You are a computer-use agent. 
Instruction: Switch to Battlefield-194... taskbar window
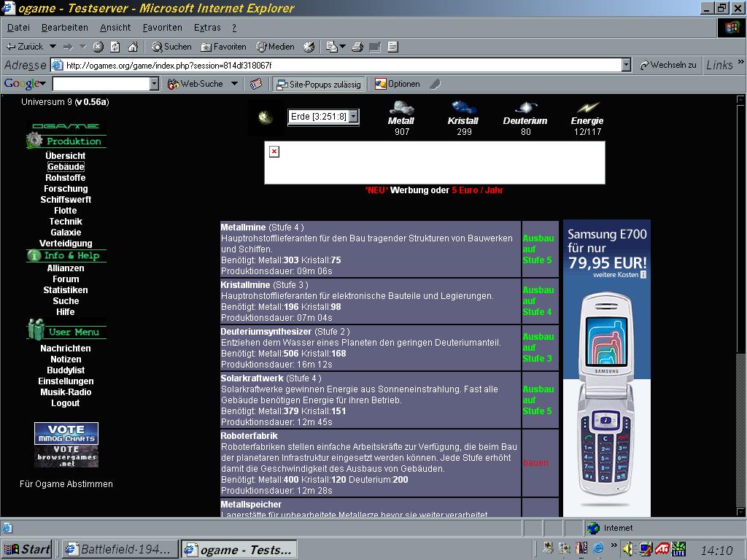click(121, 550)
